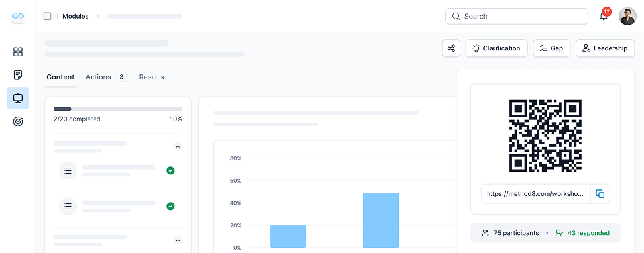Click the QR code image

coord(545,135)
